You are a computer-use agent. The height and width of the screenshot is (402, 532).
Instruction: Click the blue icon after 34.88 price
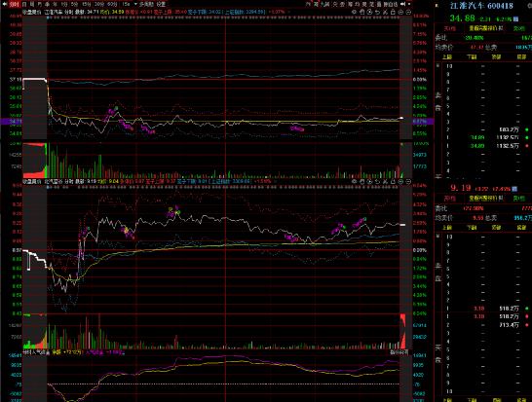[x=516, y=19]
